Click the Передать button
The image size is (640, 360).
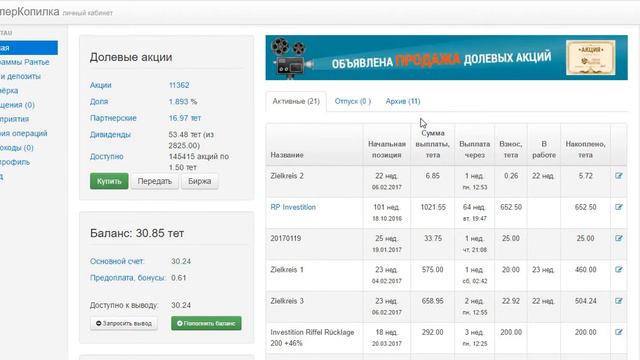154,181
